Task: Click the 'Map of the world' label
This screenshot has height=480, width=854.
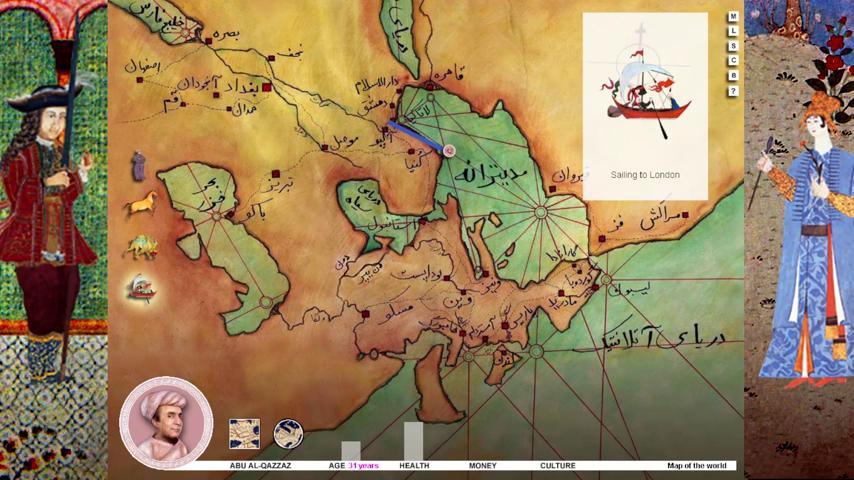Action: 696,466
